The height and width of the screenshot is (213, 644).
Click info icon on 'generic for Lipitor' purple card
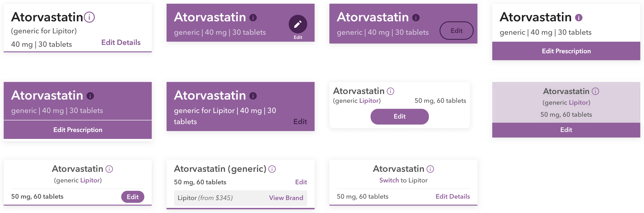pos(253,96)
